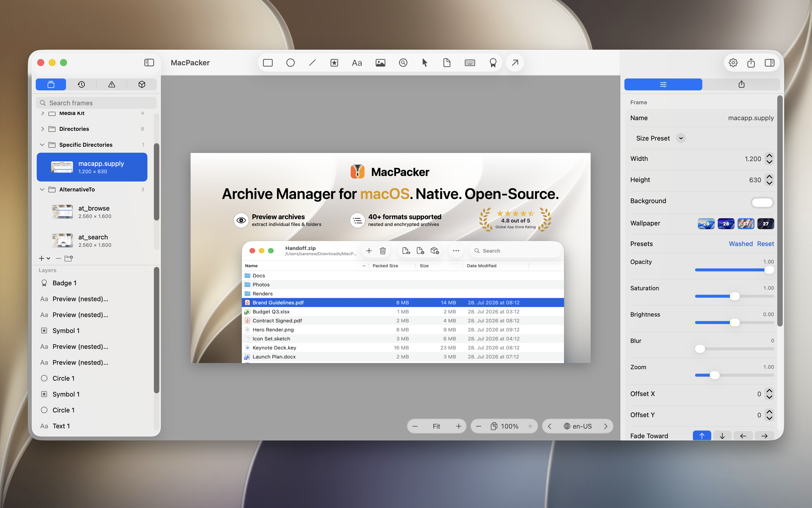Click the Width stepper arrows
The image size is (812, 508).
(x=769, y=158)
